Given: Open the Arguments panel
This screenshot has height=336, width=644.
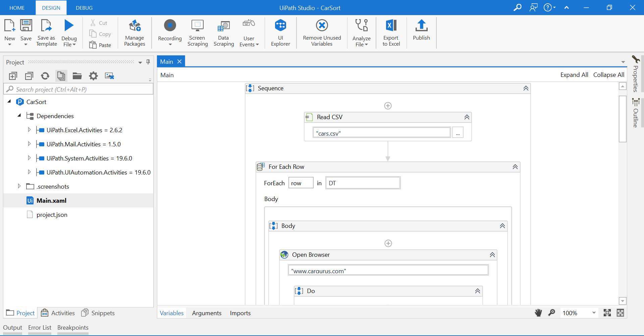Looking at the screenshot, I should click(207, 313).
